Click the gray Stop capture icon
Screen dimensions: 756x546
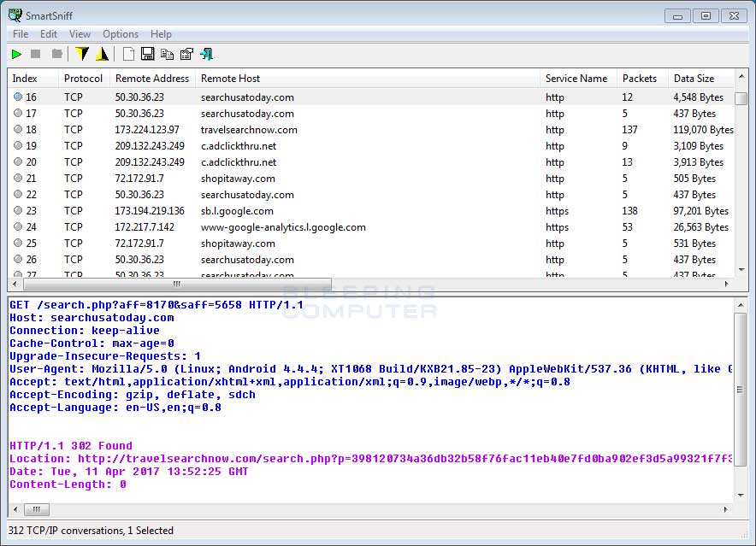pyautogui.click(x=36, y=54)
